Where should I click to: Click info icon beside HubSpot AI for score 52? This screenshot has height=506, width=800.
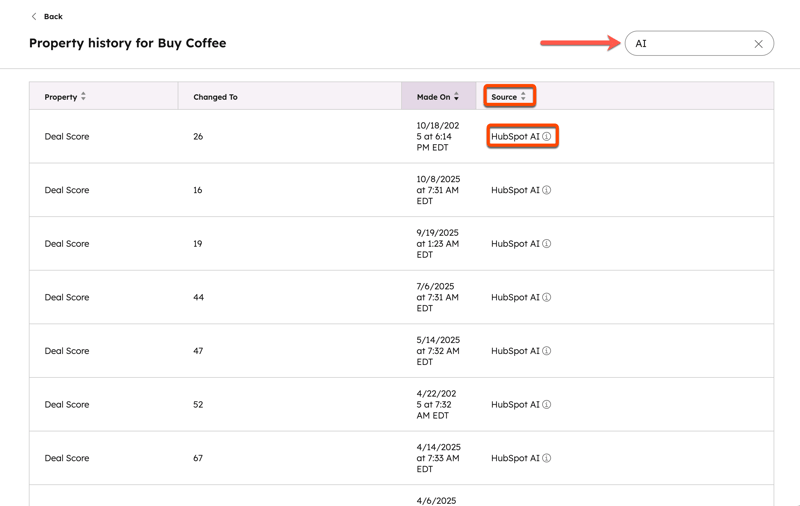pyautogui.click(x=547, y=405)
